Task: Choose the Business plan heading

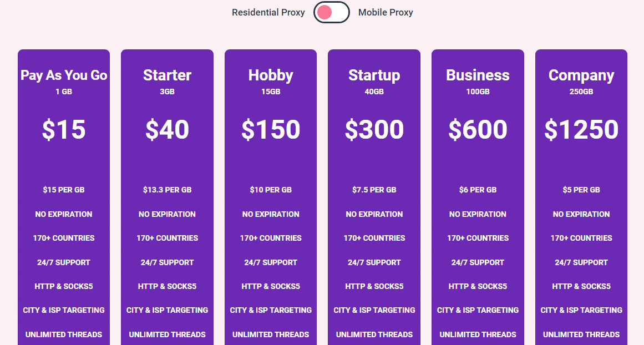Action: click(478, 75)
